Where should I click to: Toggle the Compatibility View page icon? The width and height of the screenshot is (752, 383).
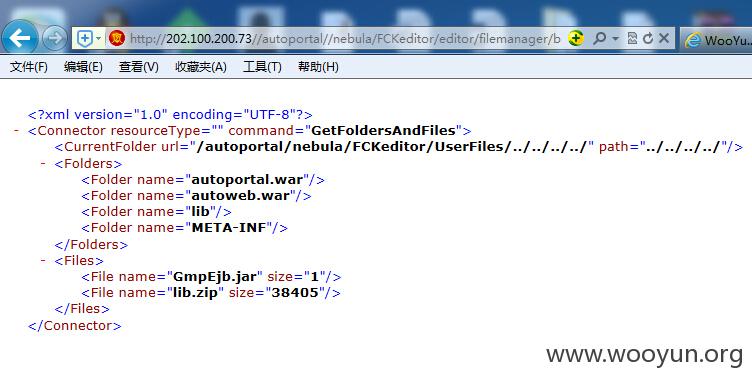(632, 38)
